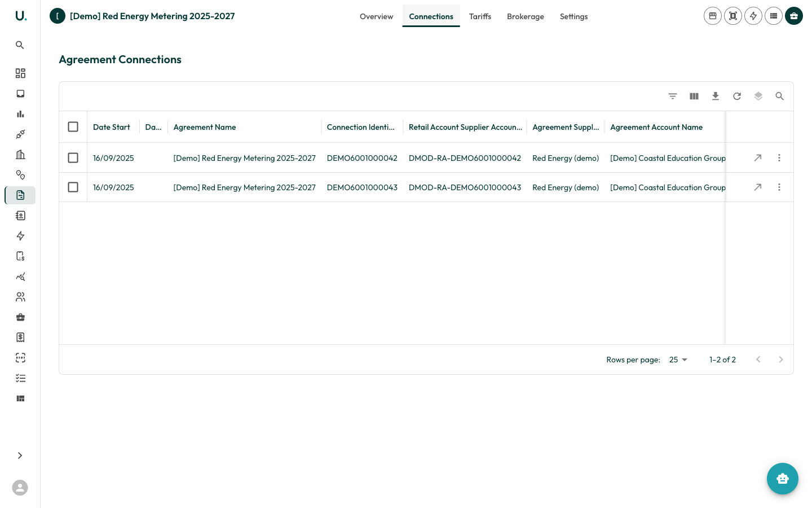Screen dimensions: 812x508
Task: Open the rows per page dropdown
Action: pyautogui.click(x=678, y=360)
